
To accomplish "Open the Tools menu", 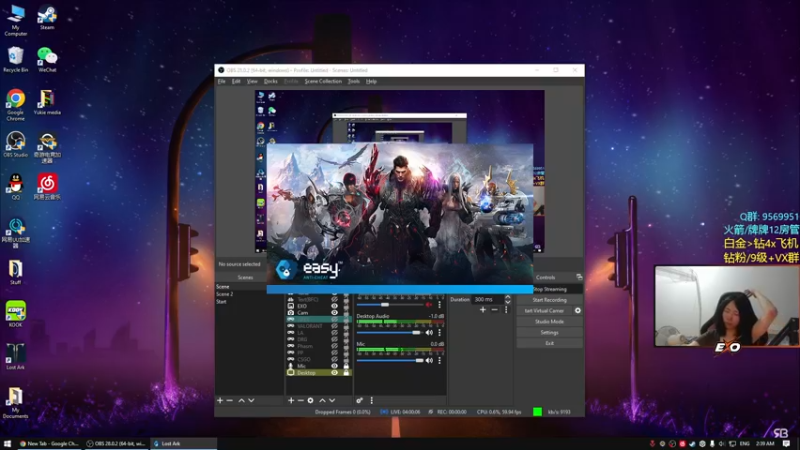I will [354, 81].
